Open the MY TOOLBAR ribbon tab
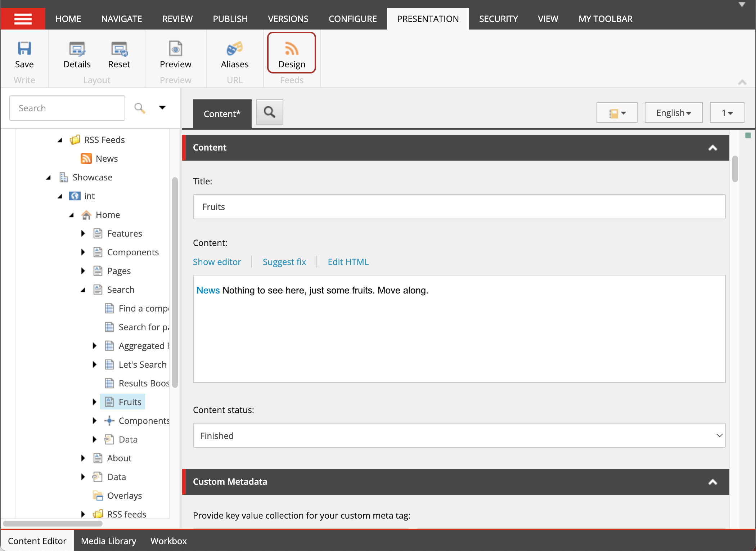Image resolution: width=756 pixels, height=551 pixels. pos(605,19)
